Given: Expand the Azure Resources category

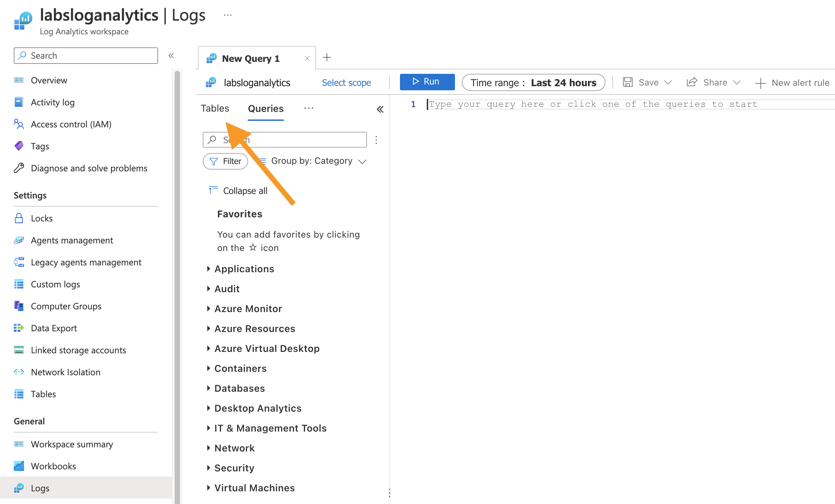Looking at the screenshot, I should click(209, 329).
